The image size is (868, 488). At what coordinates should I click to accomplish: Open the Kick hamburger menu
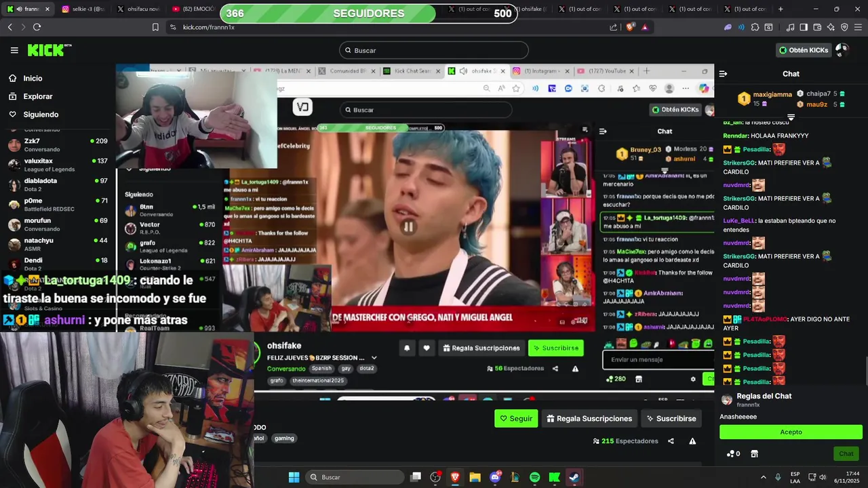pyautogui.click(x=14, y=50)
